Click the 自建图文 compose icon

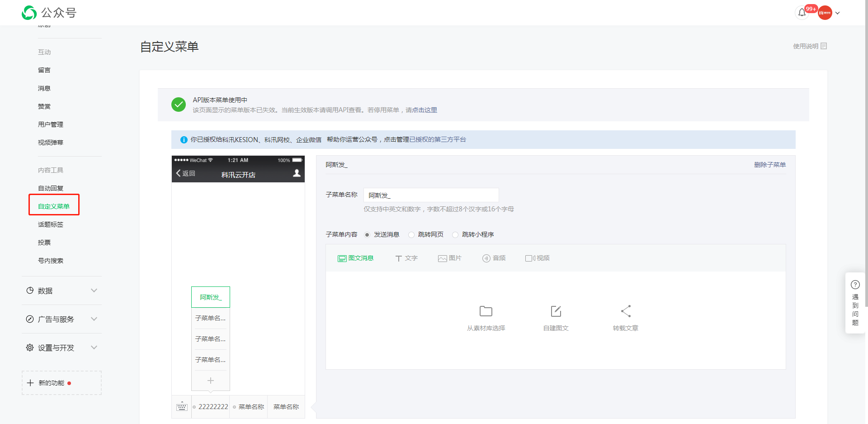(555, 311)
